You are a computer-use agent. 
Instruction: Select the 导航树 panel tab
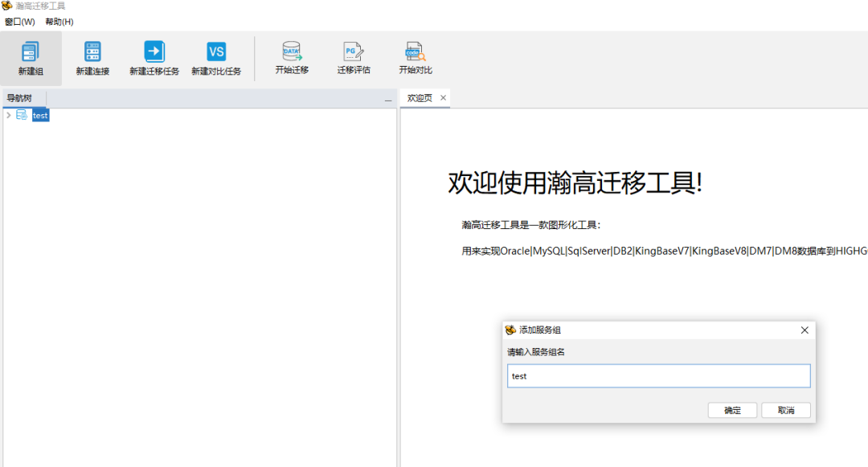pos(19,98)
